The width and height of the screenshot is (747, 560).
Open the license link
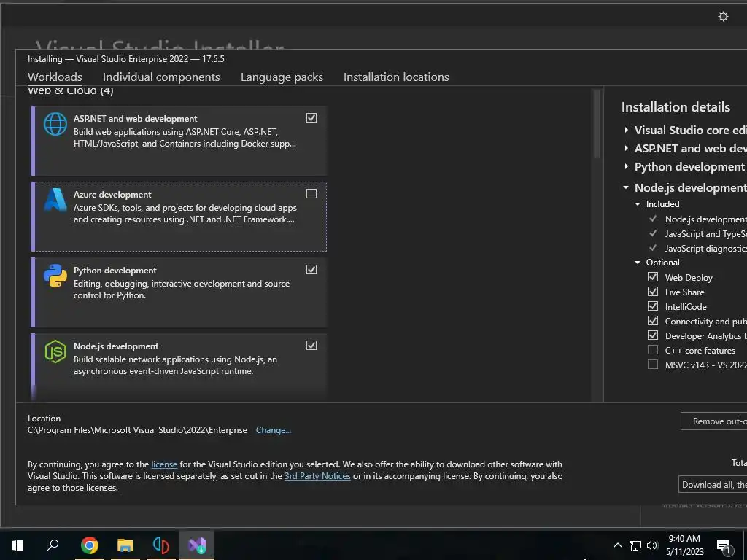point(164,464)
